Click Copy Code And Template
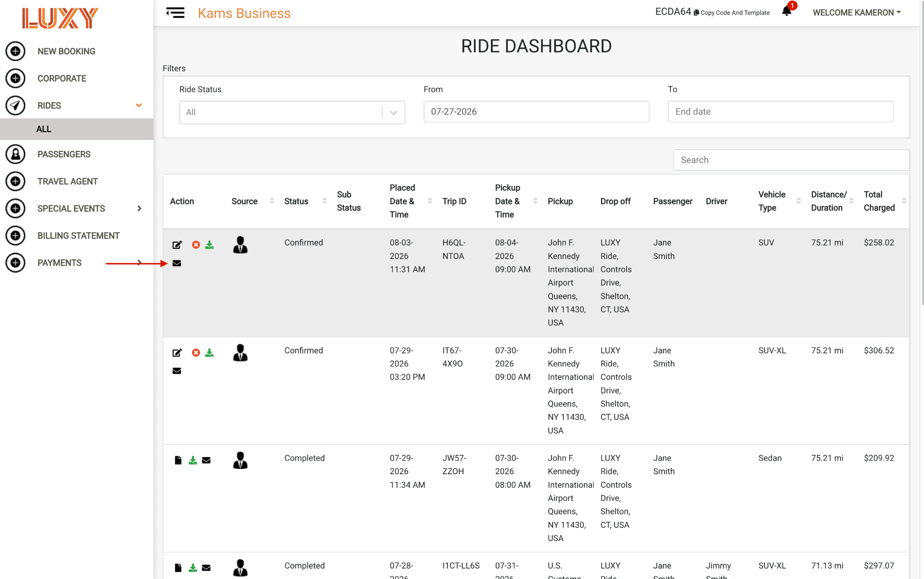Viewport: 924px width, 579px height. 732,13
